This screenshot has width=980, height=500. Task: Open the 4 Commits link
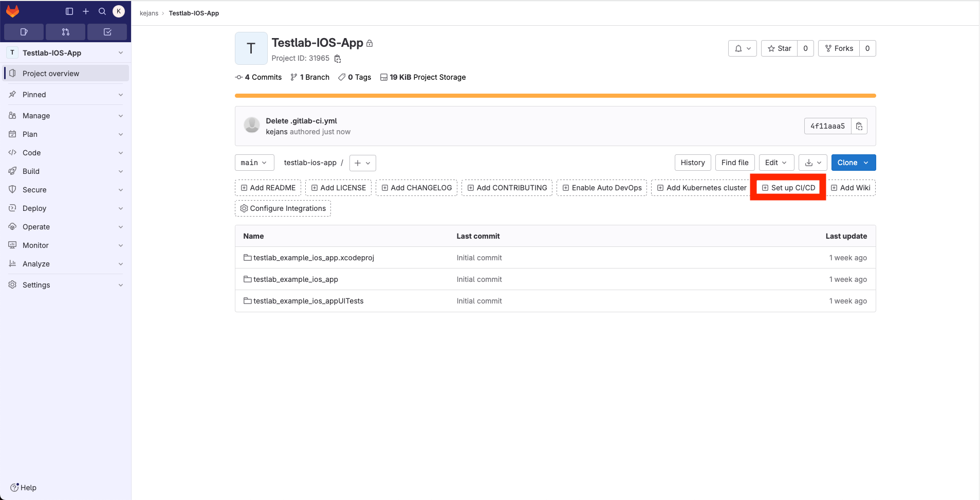[258, 77]
